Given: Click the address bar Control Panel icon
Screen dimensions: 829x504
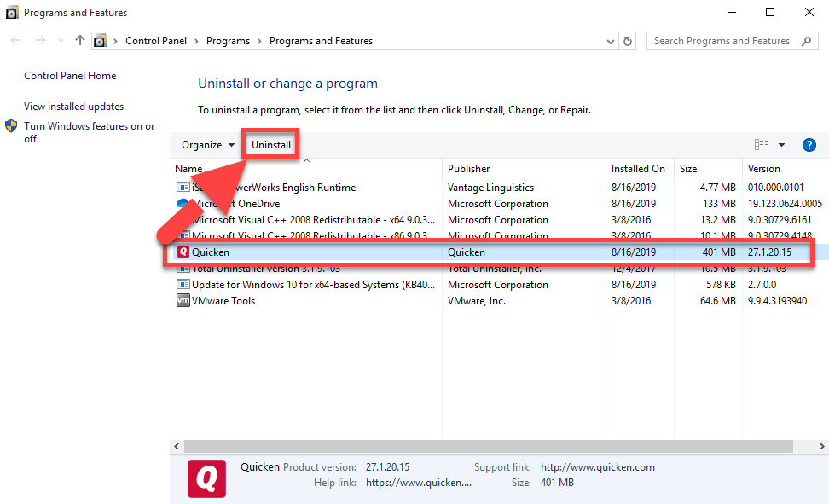Looking at the screenshot, I should coord(100,41).
